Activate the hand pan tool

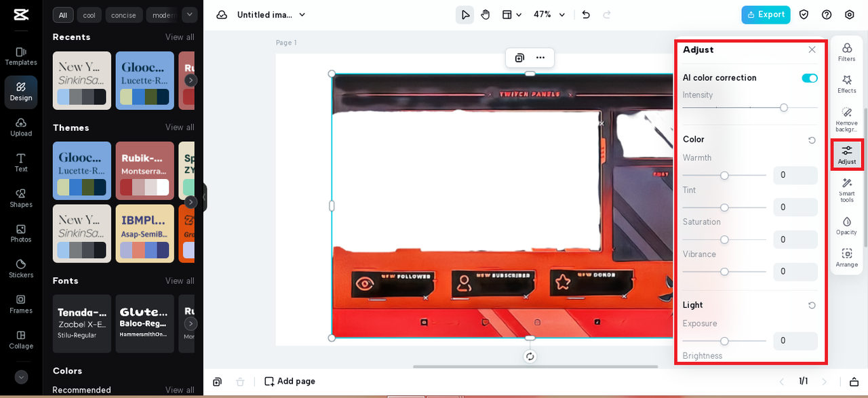[x=486, y=15]
